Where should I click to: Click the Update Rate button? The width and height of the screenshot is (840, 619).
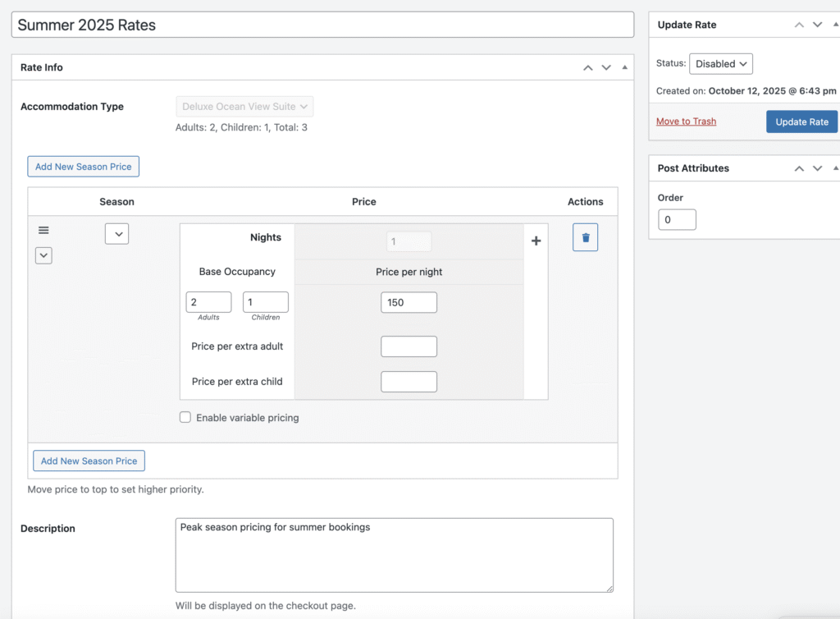pos(801,122)
